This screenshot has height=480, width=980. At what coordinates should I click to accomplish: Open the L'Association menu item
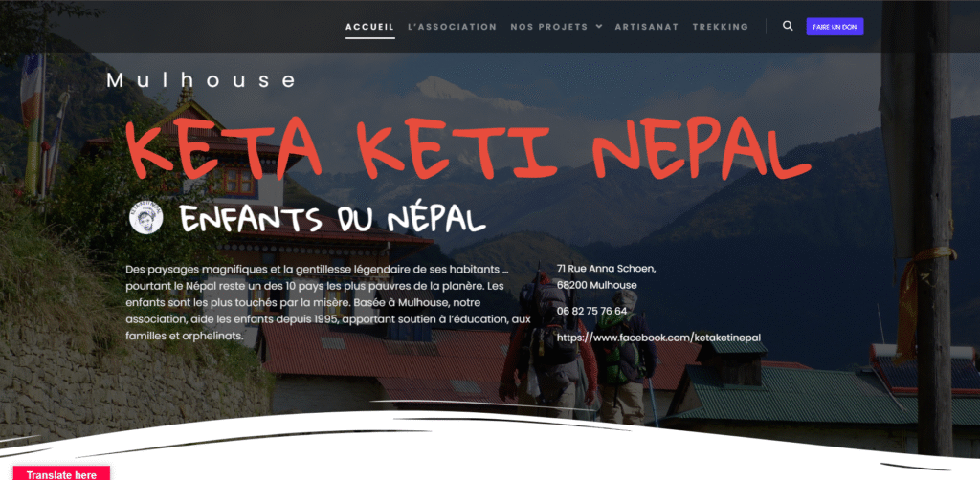pyautogui.click(x=452, y=27)
